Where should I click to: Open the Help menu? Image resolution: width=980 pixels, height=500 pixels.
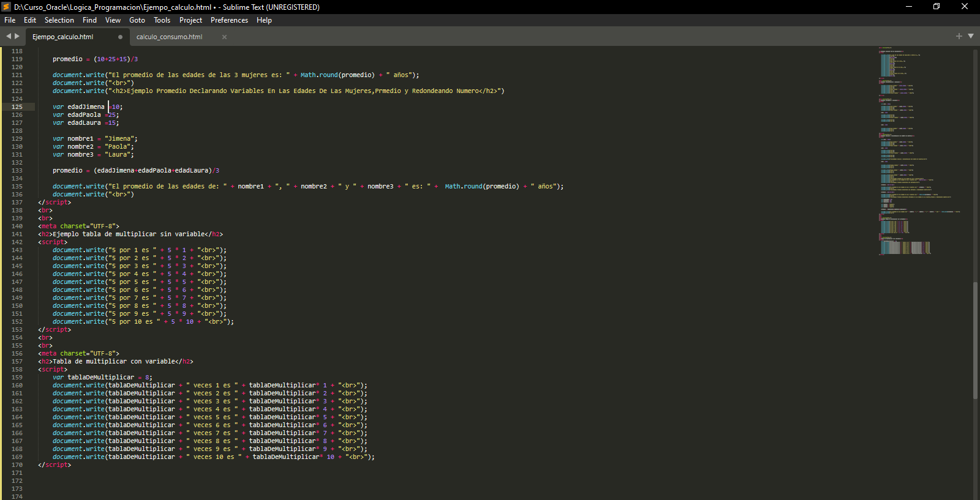[x=264, y=20]
